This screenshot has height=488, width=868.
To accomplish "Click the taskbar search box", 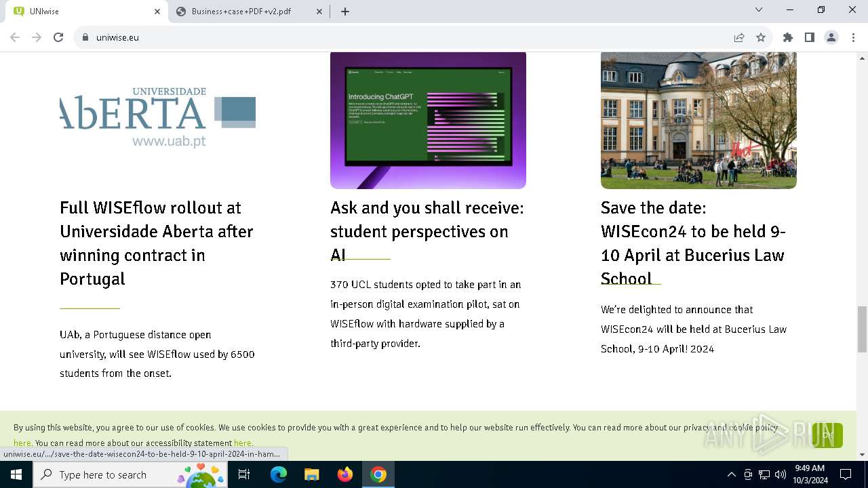I will click(x=130, y=474).
